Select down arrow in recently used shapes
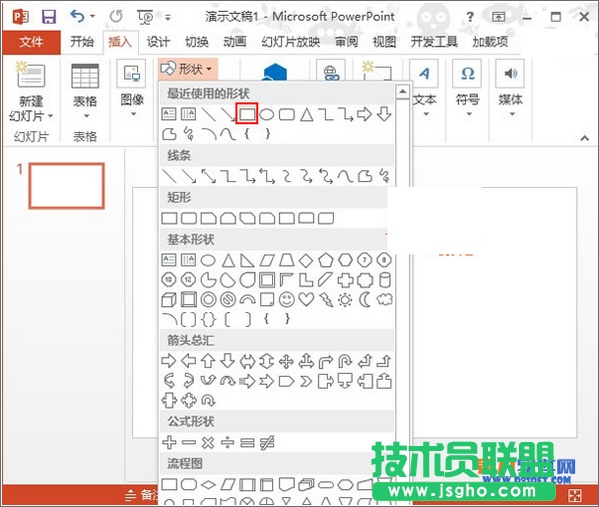Image resolution: width=599 pixels, height=507 pixels. pos(384,114)
